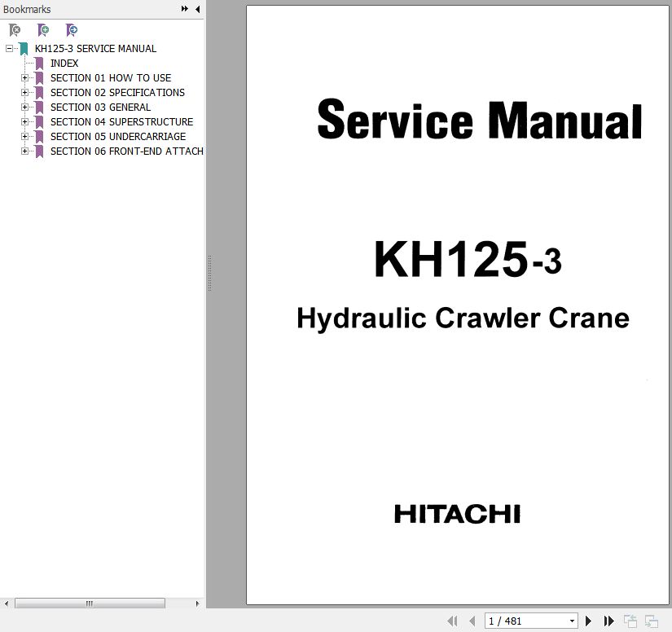Collapse the KH125-3 SERVICE MANUAL tree root
The image size is (672, 632).
click(x=9, y=49)
